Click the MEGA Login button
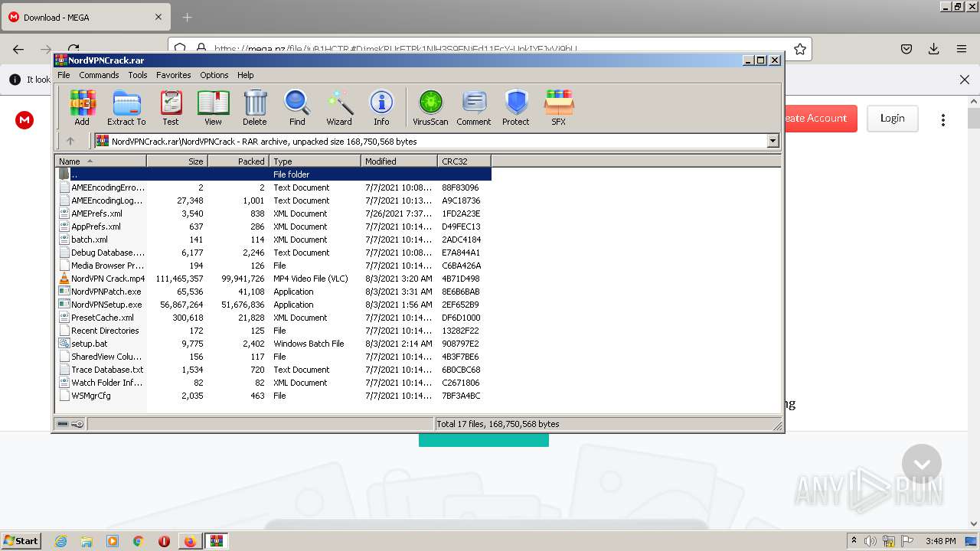This screenshot has width=980, height=551. click(892, 118)
